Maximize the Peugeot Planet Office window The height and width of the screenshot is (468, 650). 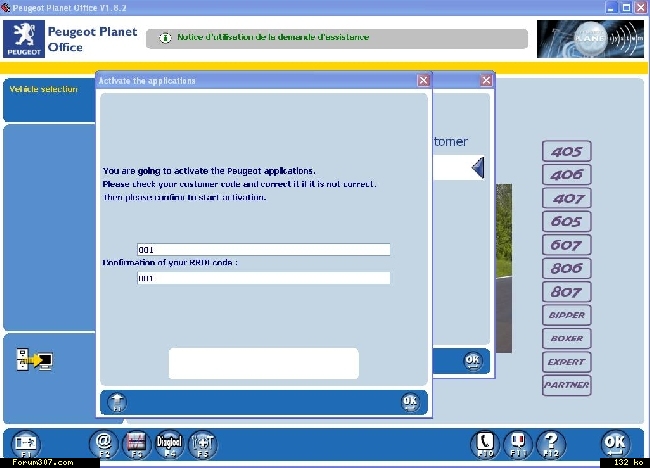pyautogui.click(x=626, y=7)
